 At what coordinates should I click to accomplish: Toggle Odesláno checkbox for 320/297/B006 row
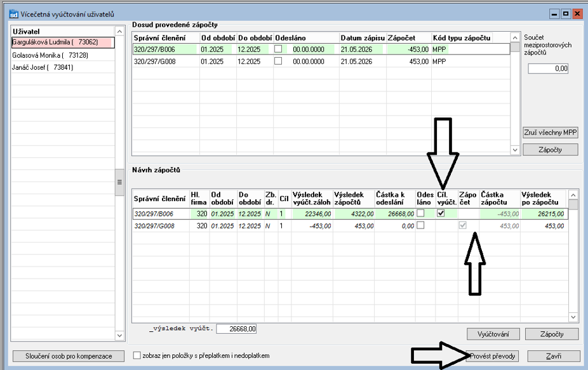278,49
